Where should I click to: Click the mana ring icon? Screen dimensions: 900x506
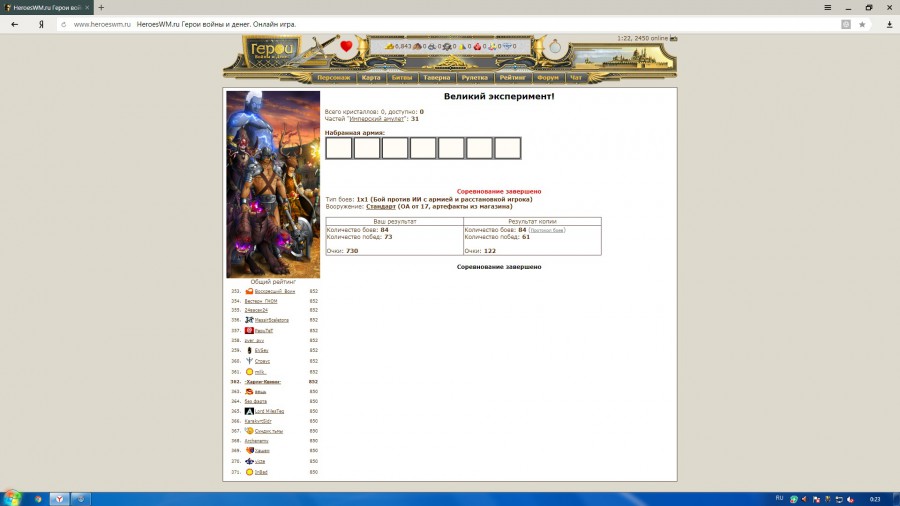(x=554, y=46)
